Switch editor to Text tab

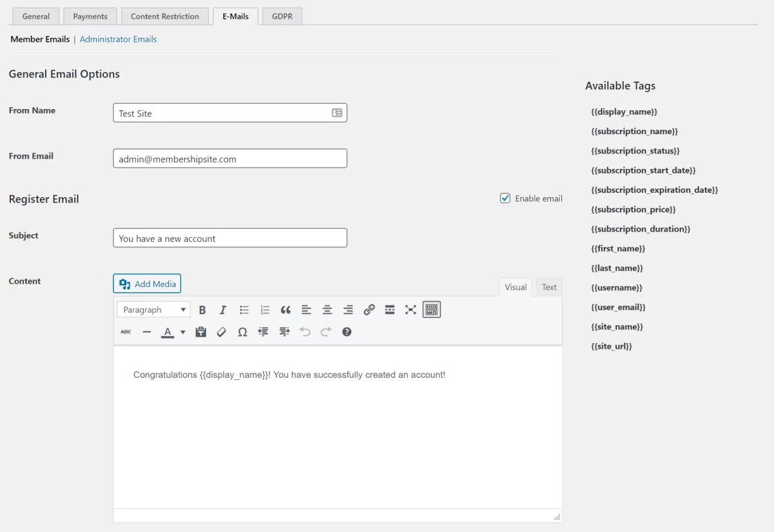click(x=550, y=288)
